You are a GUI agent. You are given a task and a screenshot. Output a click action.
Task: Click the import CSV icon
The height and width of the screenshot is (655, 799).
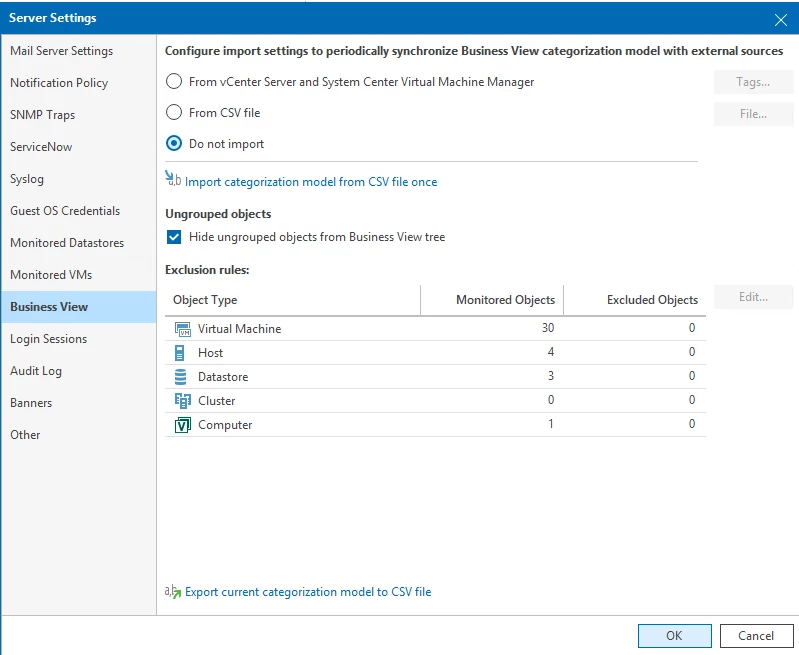pos(173,181)
